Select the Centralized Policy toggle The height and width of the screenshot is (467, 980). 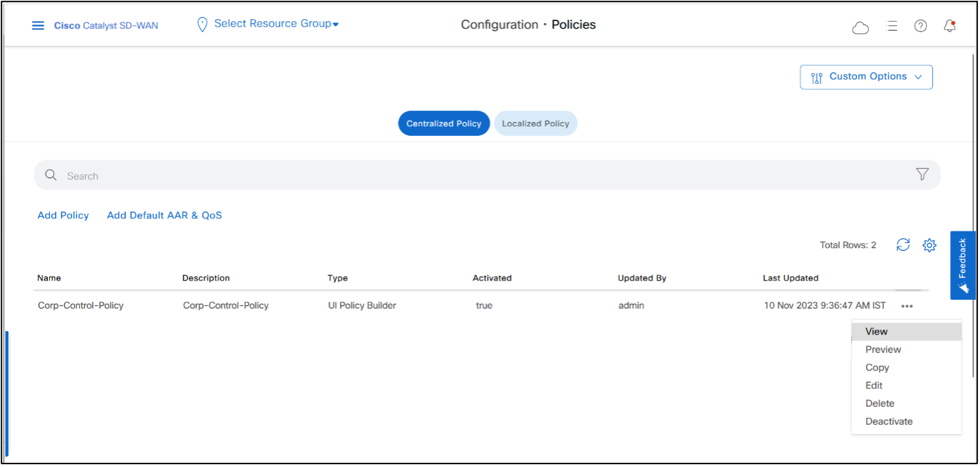[444, 123]
